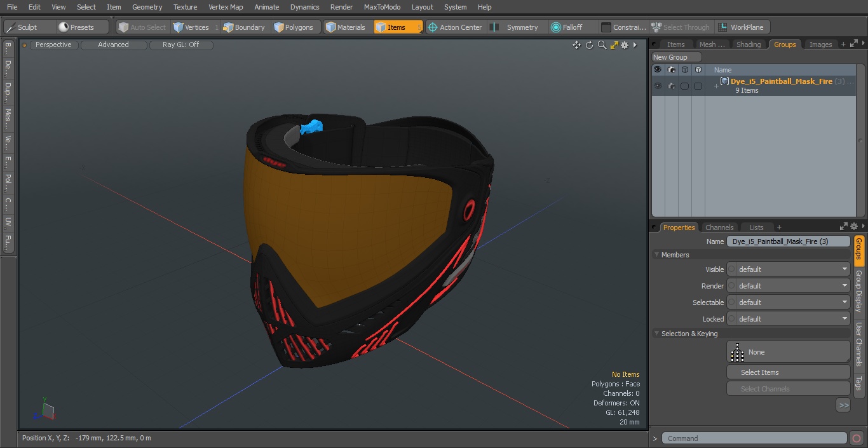Click the solid cube column header icon
Image resolution: width=868 pixels, height=448 pixels.
pos(698,70)
